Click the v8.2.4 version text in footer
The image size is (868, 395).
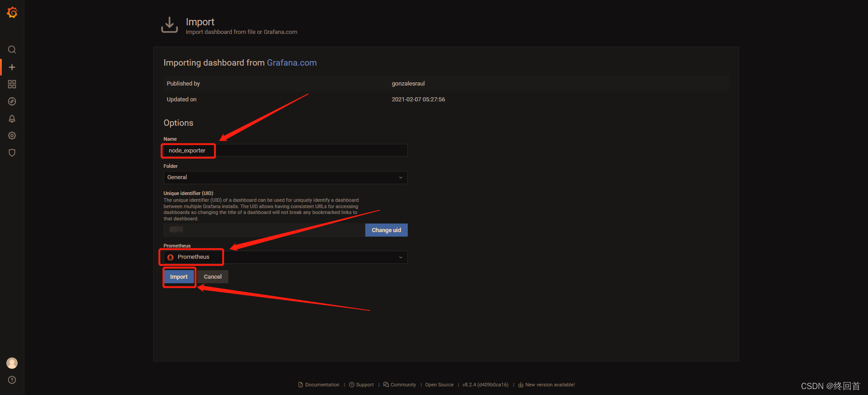[x=485, y=385]
